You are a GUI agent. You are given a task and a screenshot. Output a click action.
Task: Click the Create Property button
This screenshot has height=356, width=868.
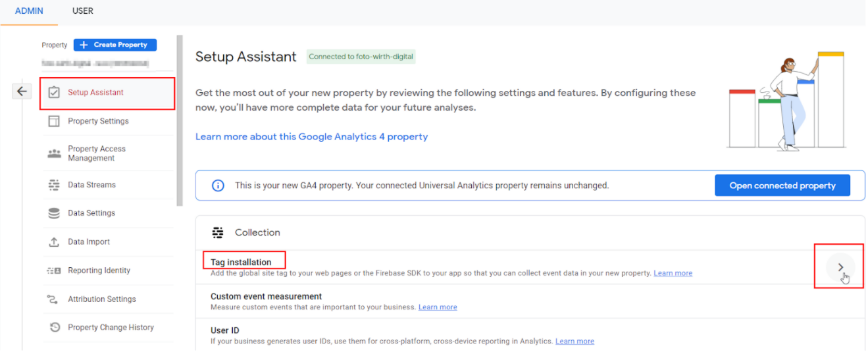[x=115, y=45]
